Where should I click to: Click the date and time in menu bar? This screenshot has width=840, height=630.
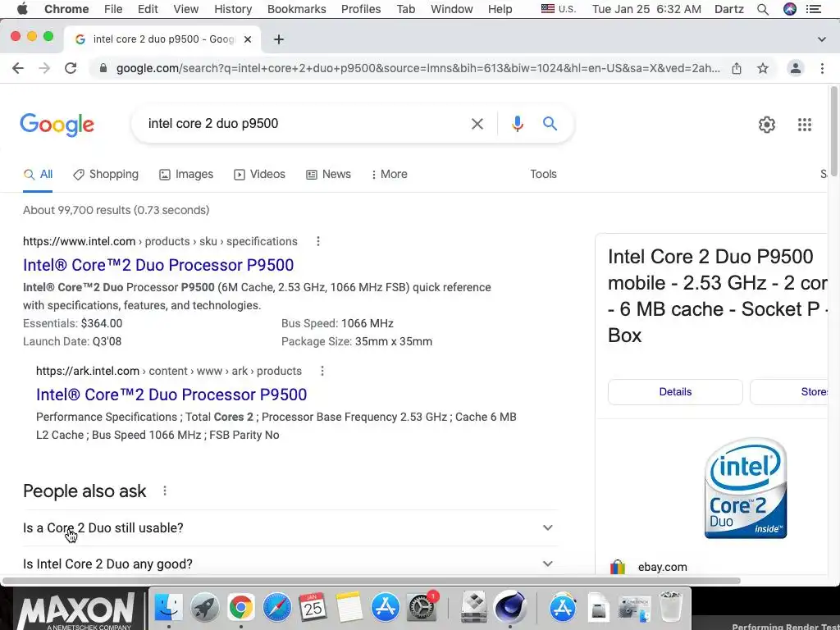pos(646,9)
